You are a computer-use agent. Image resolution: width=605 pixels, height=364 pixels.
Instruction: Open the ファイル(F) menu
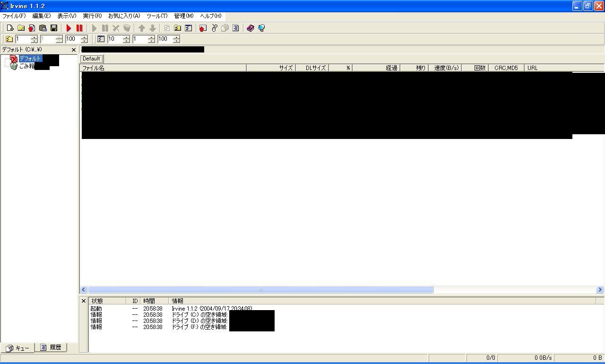tap(14, 16)
